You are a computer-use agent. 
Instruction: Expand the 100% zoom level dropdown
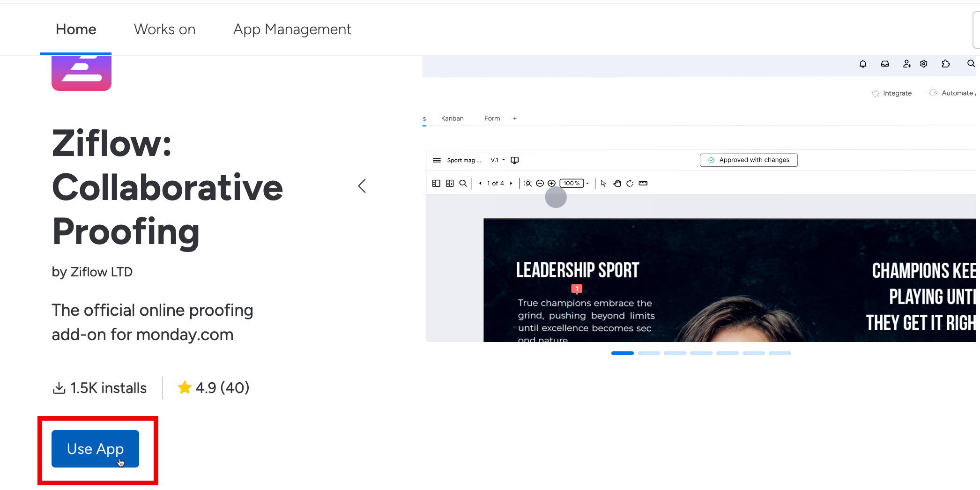pyautogui.click(x=587, y=183)
